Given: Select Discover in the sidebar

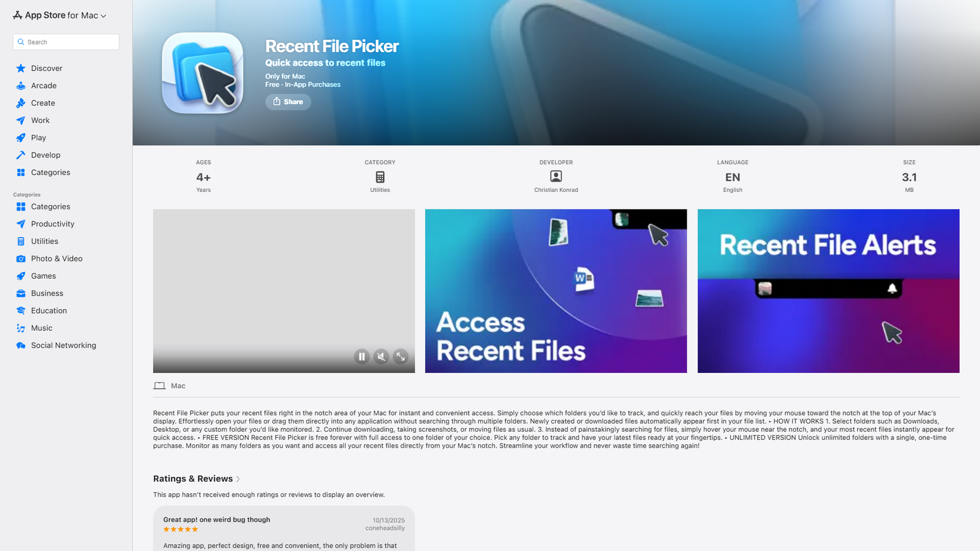Looking at the screenshot, I should tap(47, 68).
